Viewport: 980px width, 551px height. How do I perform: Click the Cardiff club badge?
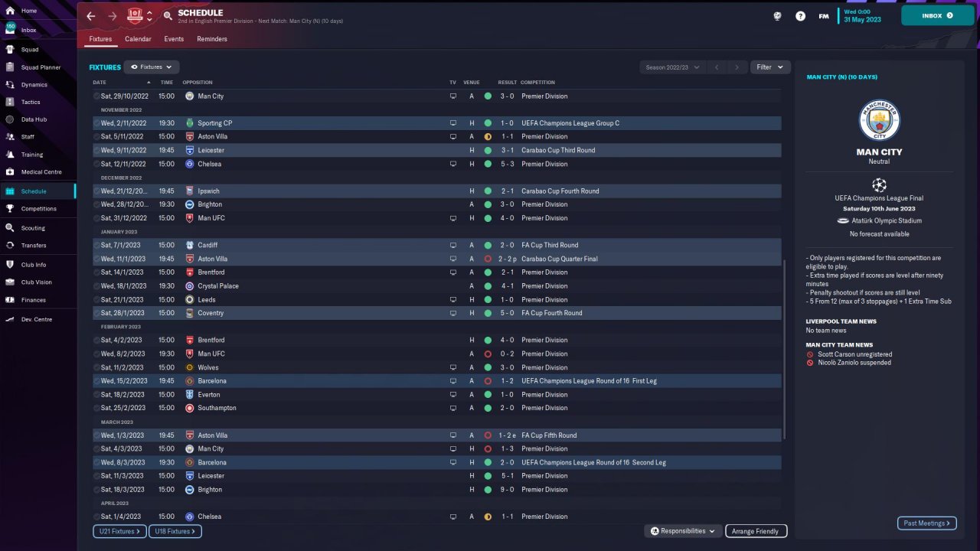click(x=190, y=246)
